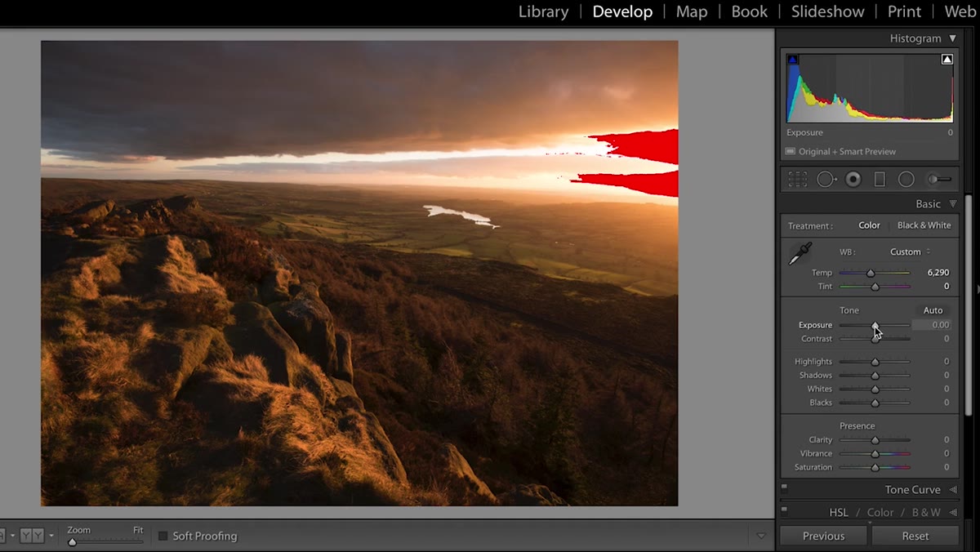Select Color in the HSL panel header

pyautogui.click(x=880, y=513)
